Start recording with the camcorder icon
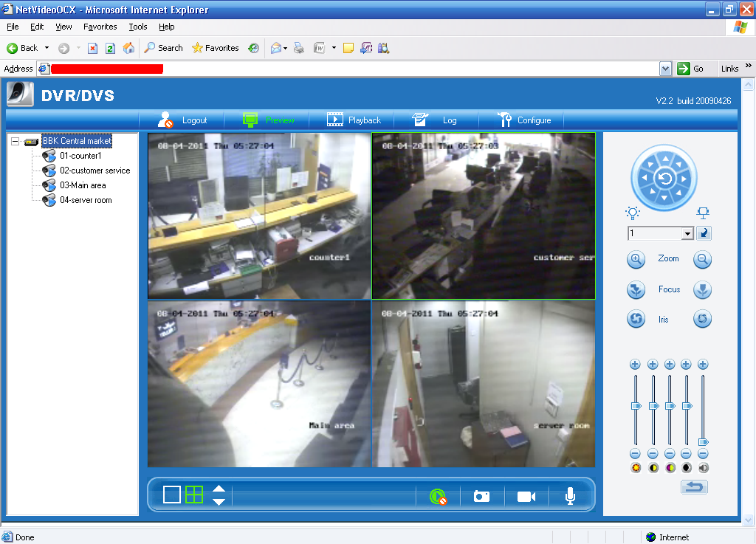756x544 pixels. tap(526, 496)
